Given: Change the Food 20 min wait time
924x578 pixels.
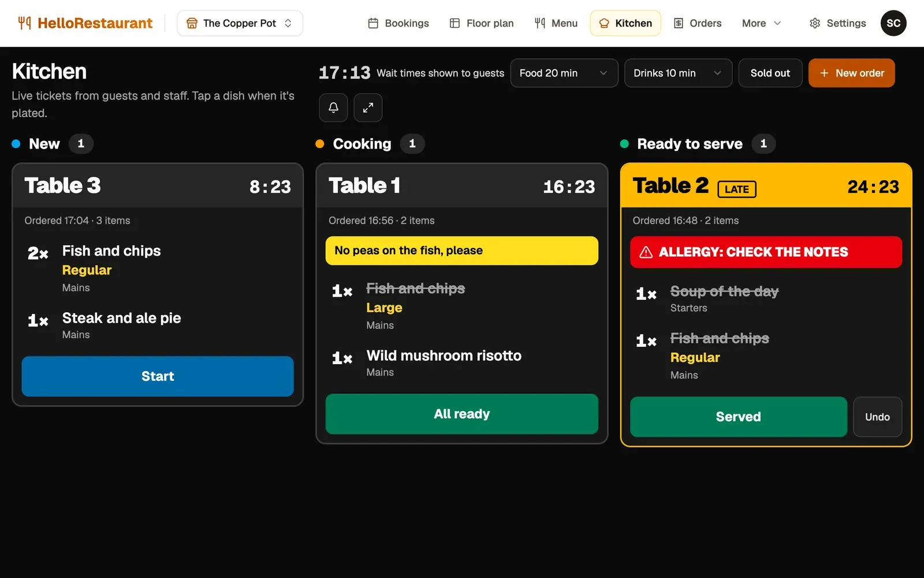Looking at the screenshot, I should tap(564, 73).
